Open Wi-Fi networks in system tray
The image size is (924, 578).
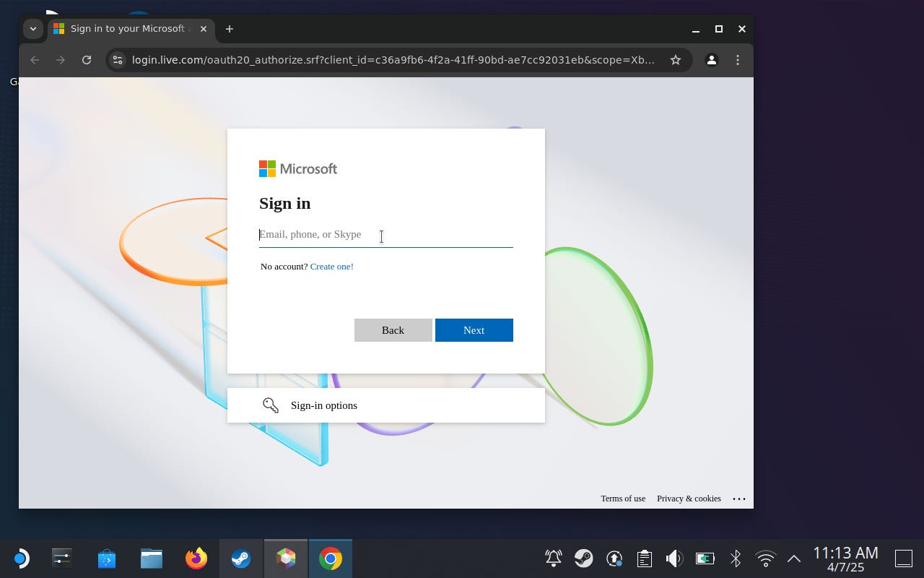click(x=765, y=558)
